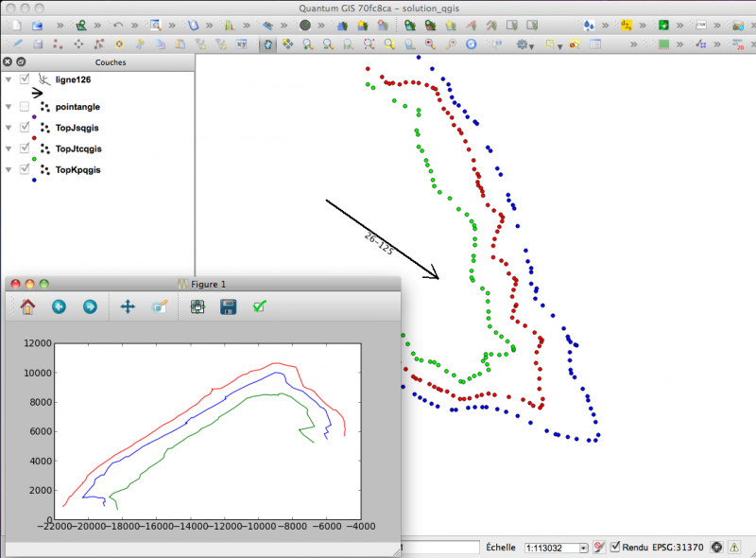Viewport: 756px width, 558px height.
Task: Collapse the TopJsqgis layer tree entry
Action: coord(9,128)
